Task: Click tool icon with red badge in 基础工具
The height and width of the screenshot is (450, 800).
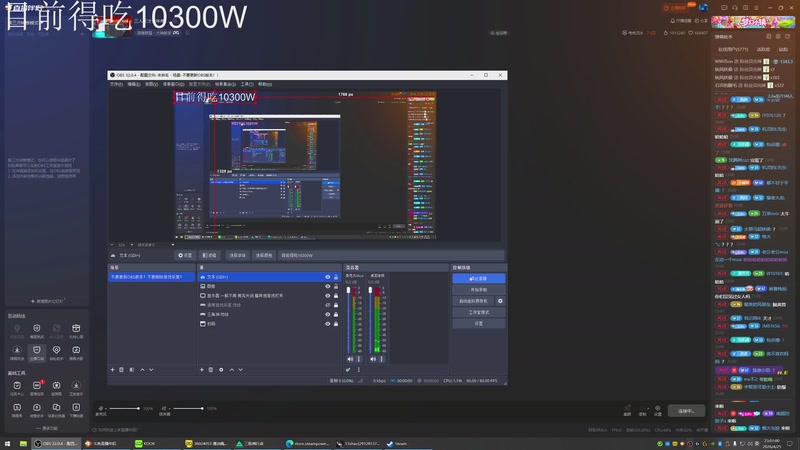Action: (37, 386)
